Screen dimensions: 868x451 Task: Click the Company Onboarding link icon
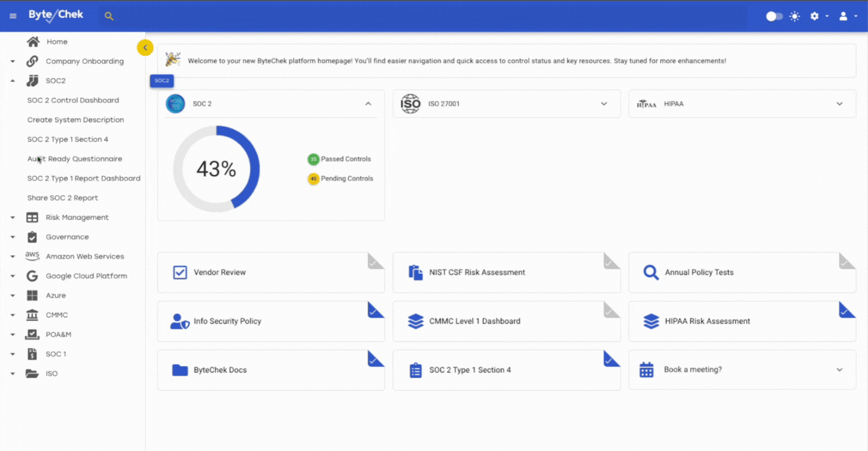(x=32, y=61)
